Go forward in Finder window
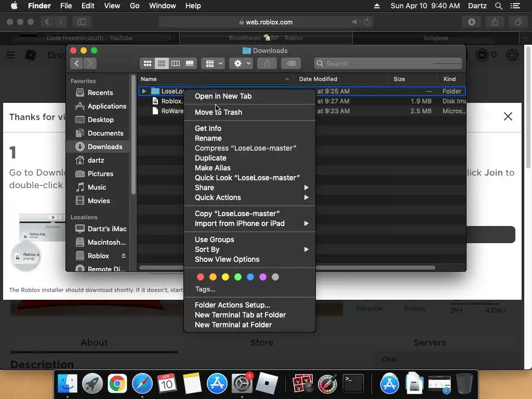Image resolution: width=532 pixels, height=399 pixels. (x=90, y=63)
